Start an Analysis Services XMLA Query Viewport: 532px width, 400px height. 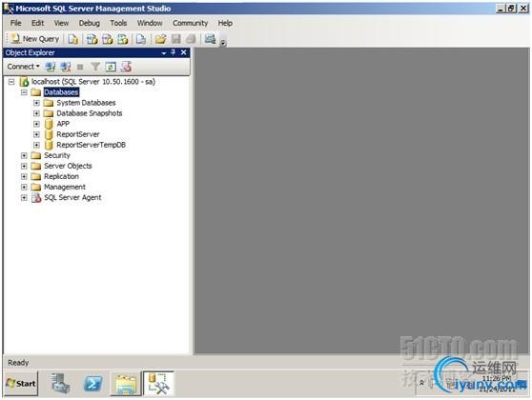click(122, 39)
